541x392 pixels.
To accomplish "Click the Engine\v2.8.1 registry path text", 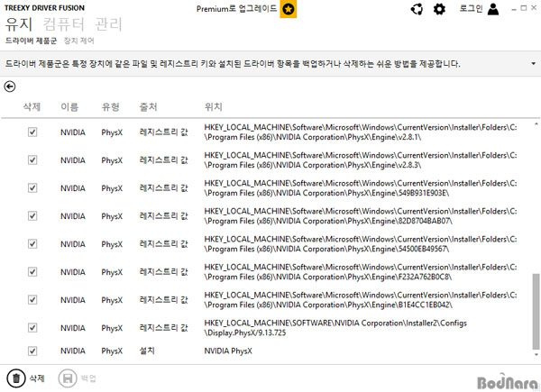I will pyautogui.click(x=361, y=132).
